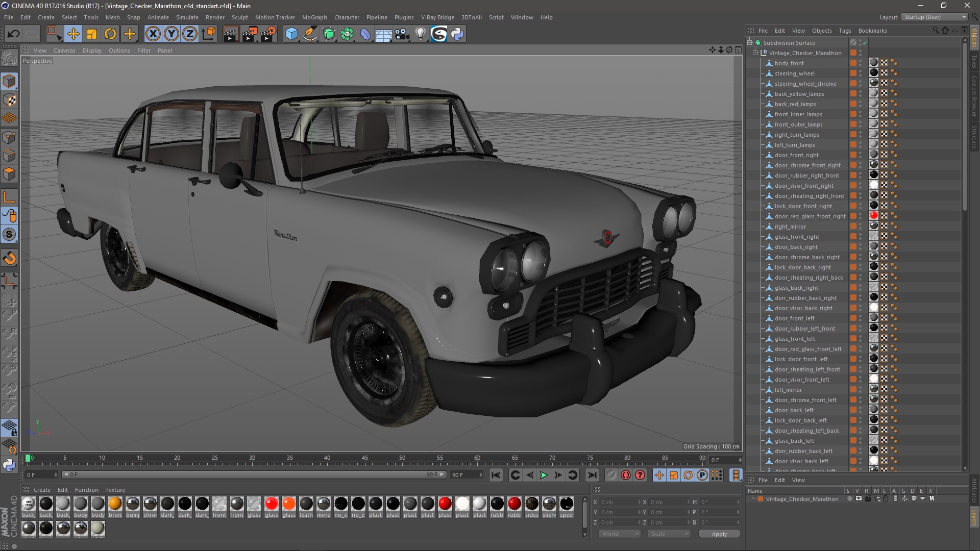This screenshot has width=980, height=551.
Task: Open the World coordinate dropdown
Action: pos(619,534)
